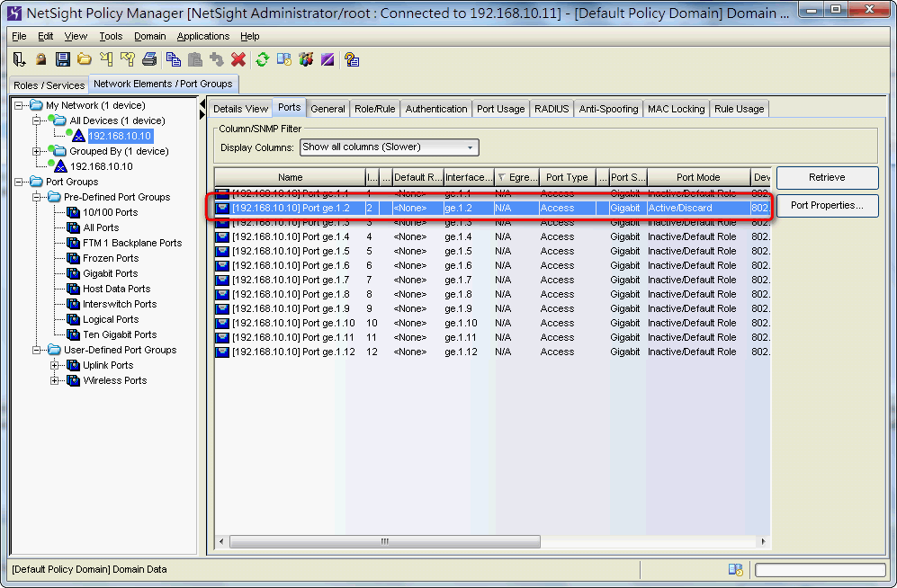Viewport: 897px width, 588px height.
Task: Click the arrow-with-exclamation enforce icon
Action: [106, 58]
